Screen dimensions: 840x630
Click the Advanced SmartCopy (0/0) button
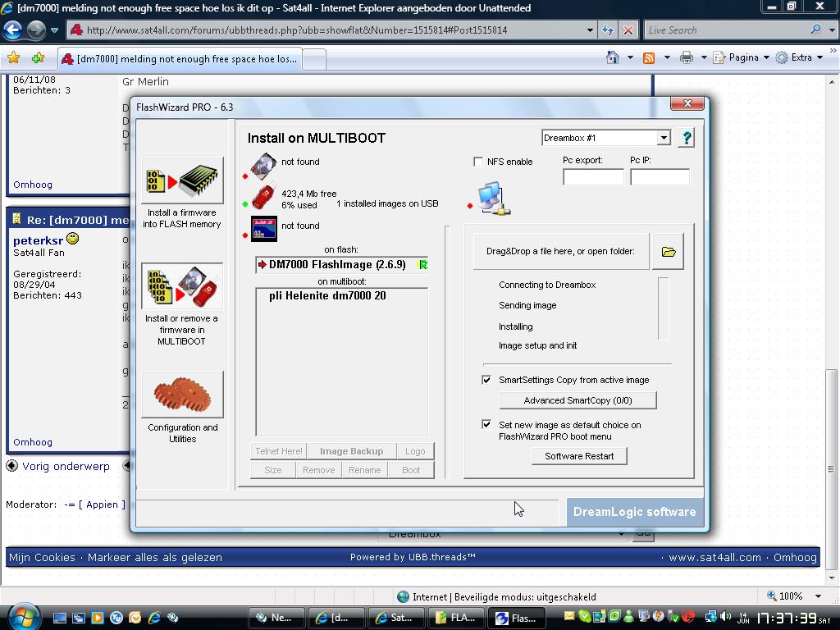point(577,400)
